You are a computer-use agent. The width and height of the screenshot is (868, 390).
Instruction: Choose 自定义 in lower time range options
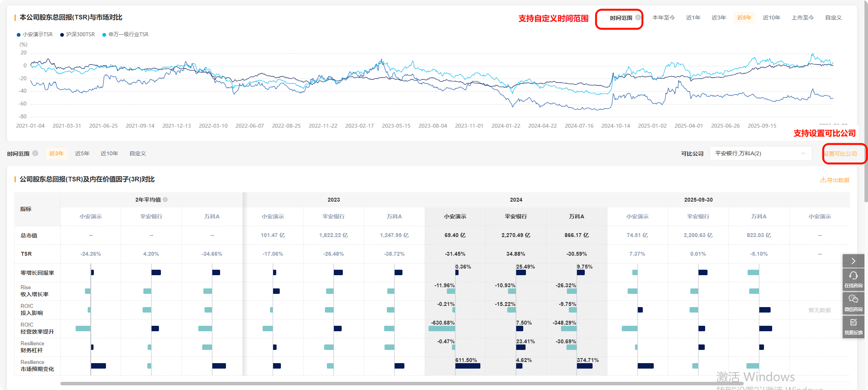(138, 153)
